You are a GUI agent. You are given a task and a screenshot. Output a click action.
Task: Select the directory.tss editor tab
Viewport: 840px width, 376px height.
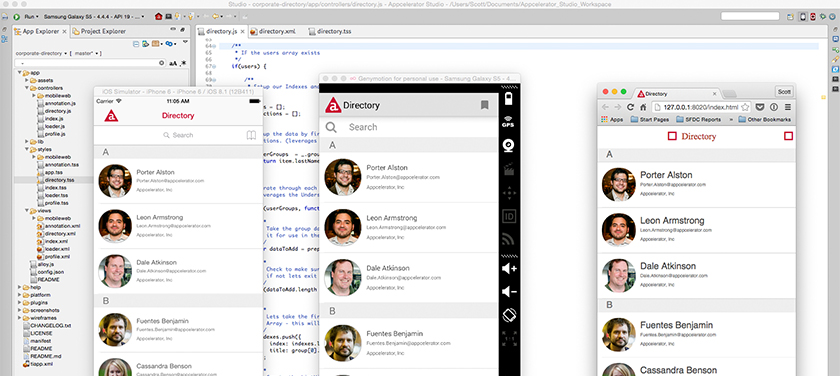pos(329,31)
